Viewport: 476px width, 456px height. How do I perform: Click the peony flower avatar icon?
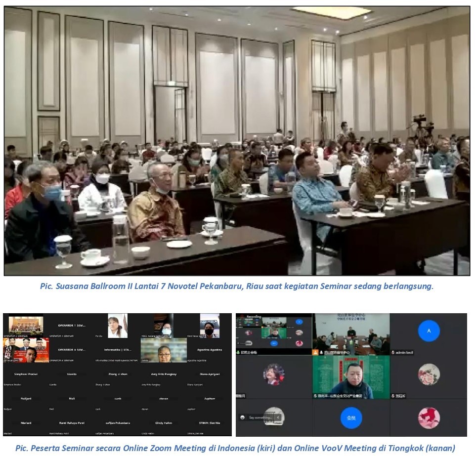point(429,374)
